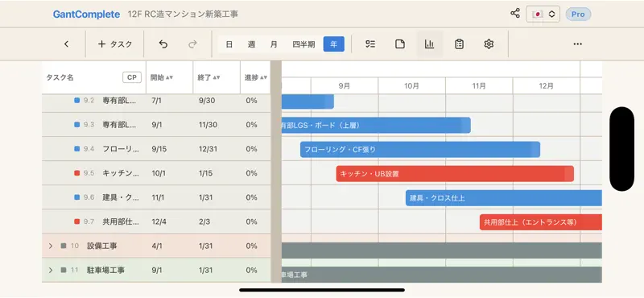Click start date 9/15 cell
644x298 pixels.
(159, 149)
